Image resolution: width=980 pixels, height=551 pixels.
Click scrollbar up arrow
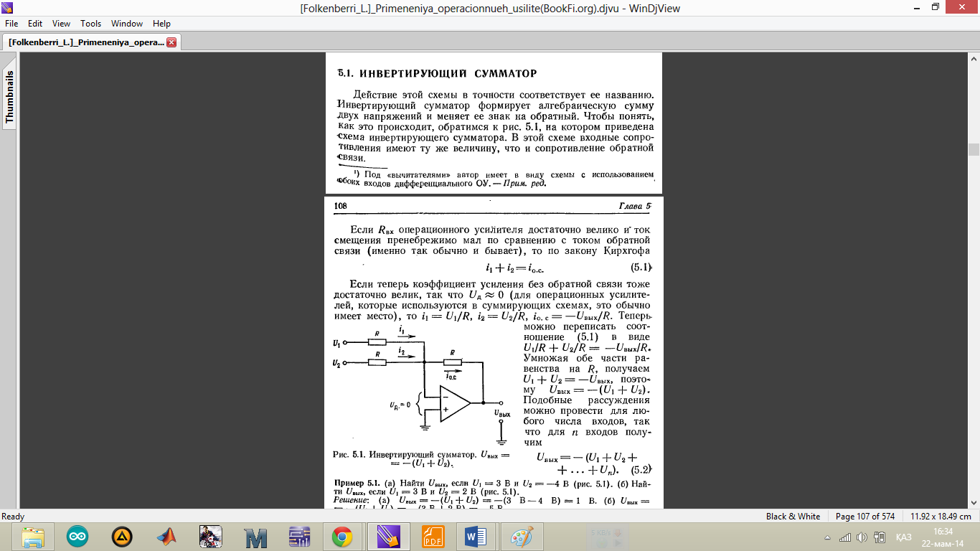coord(974,58)
